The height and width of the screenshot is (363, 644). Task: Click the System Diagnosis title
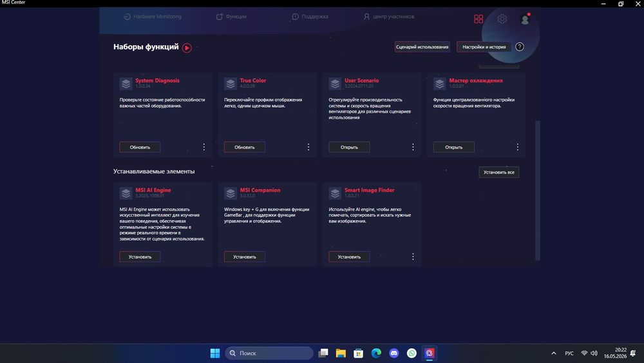point(157,81)
